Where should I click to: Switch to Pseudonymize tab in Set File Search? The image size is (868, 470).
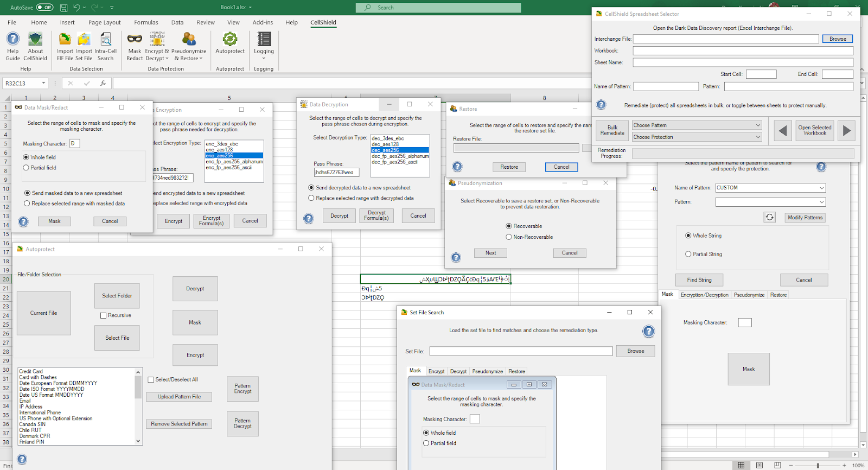[x=487, y=371]
